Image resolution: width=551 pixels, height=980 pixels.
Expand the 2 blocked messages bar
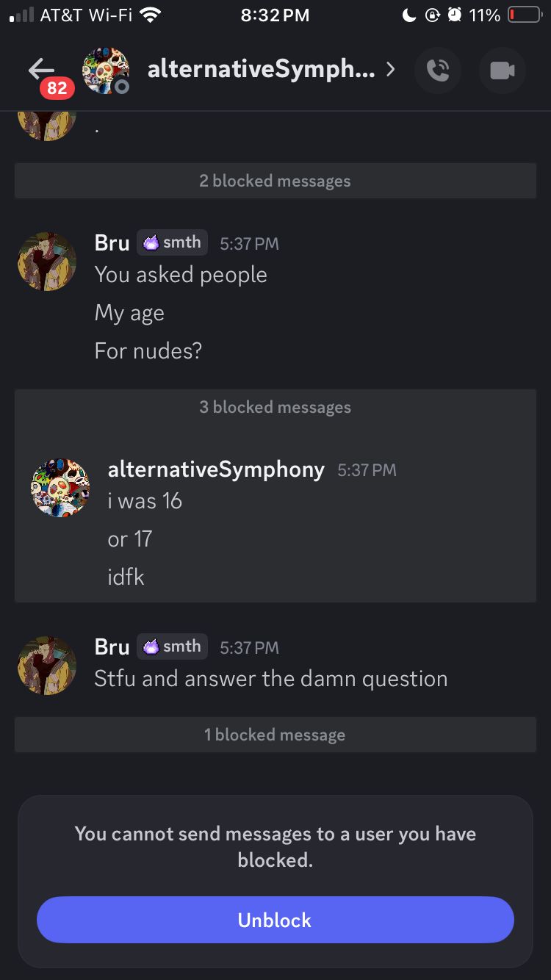click(275, 181)
